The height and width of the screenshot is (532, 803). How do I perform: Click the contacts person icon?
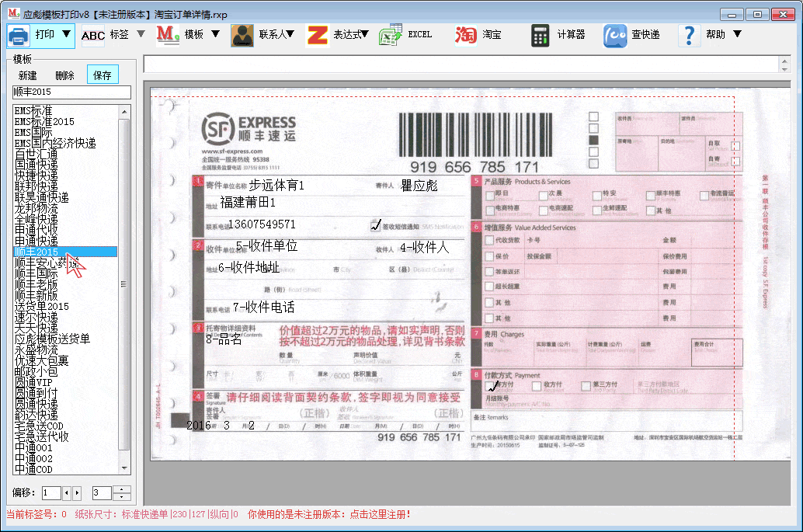pos(242,36)
